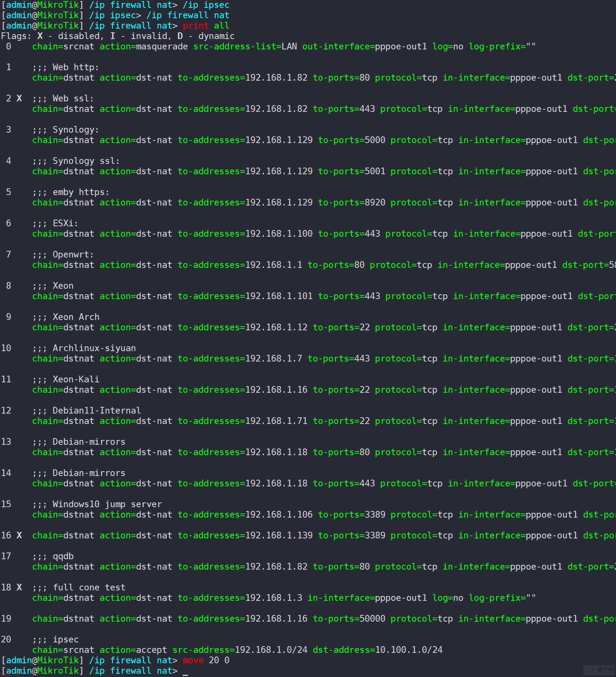Select the ";;; Debian11-Internal" comment
The width and height of the screenshot is (616, 677).
tap(87, 411)
